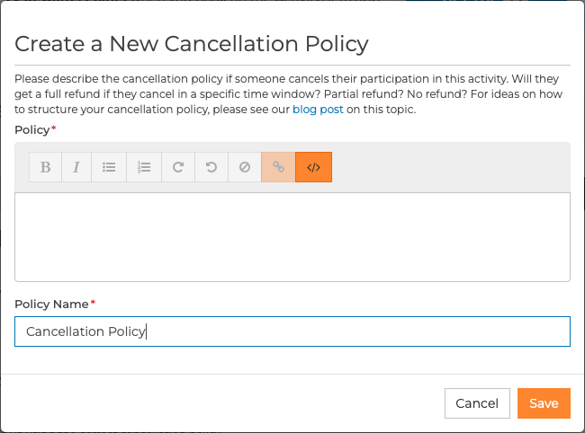
Task: Click the Policy Name field label
Action: coord(51,304)
